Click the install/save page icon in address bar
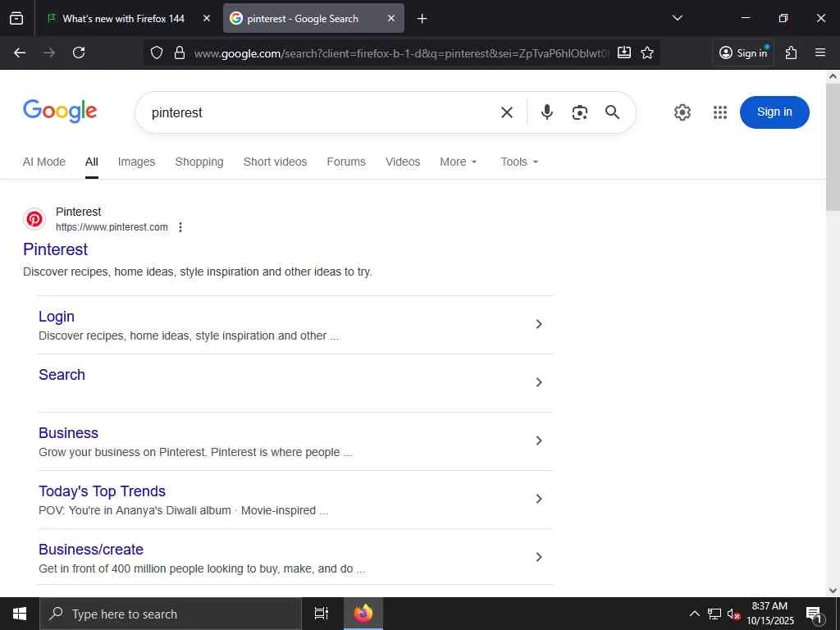The width and height of the screenshot is (840, 630). [624, 52]
